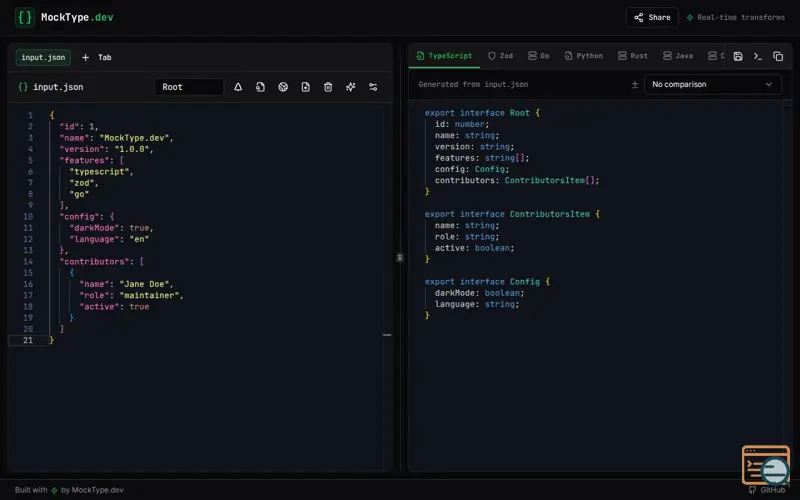Open the Share dialog
The image size is (800, 500).
point(652,17)
